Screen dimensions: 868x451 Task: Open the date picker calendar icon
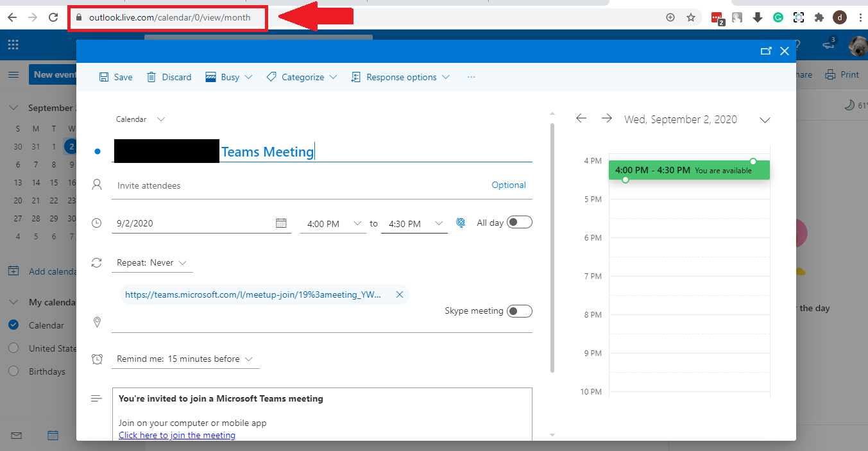(x=281, y=223)
